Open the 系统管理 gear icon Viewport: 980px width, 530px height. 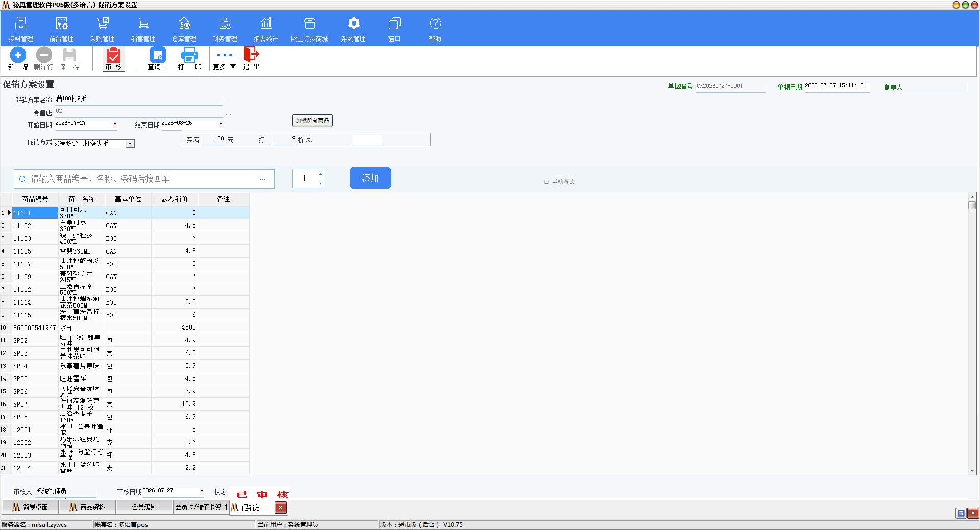[354, 23]
